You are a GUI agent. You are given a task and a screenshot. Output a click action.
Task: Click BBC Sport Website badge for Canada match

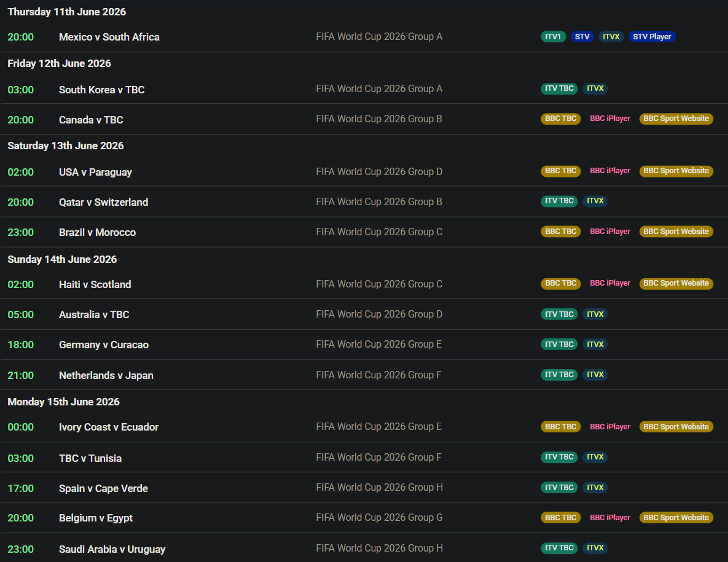pyautogui.click(x=676, y=119)
